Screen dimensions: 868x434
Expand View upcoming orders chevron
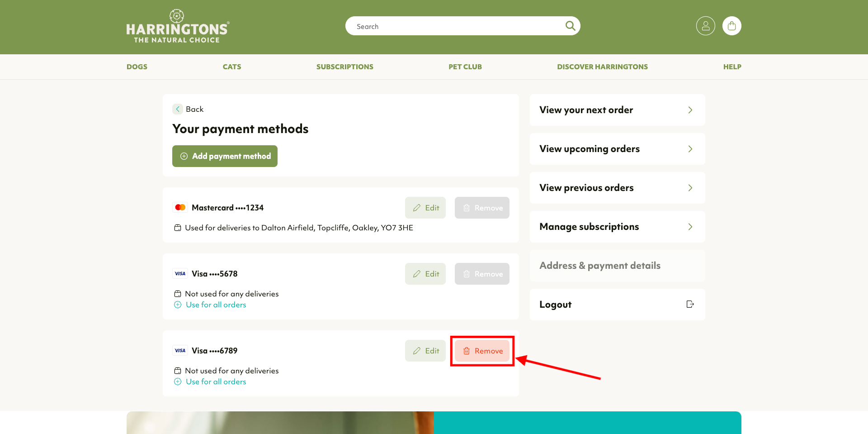(x=690, y=149)
